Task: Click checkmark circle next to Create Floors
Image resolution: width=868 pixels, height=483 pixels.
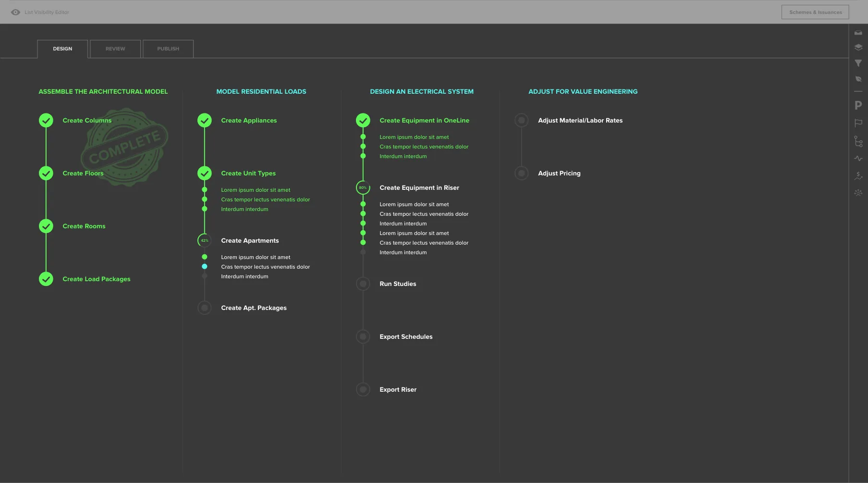Action: click(46, 173)
